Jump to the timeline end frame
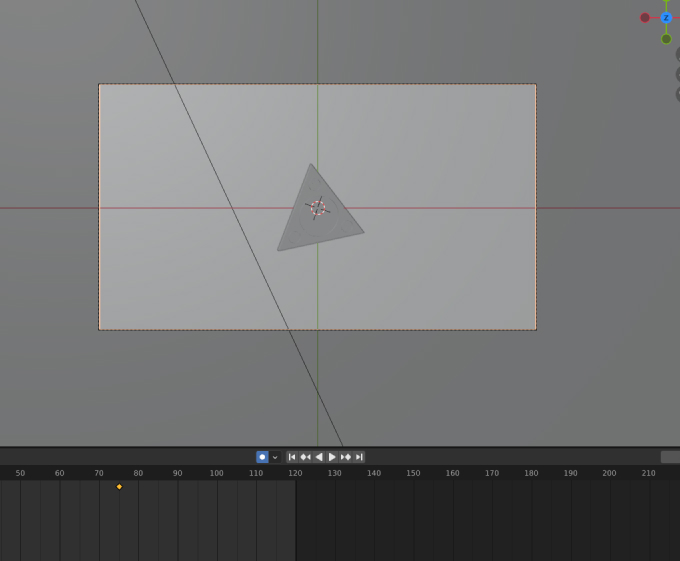Image resolution: width=680 pixels, height=561 pixels. click(359, 457)
